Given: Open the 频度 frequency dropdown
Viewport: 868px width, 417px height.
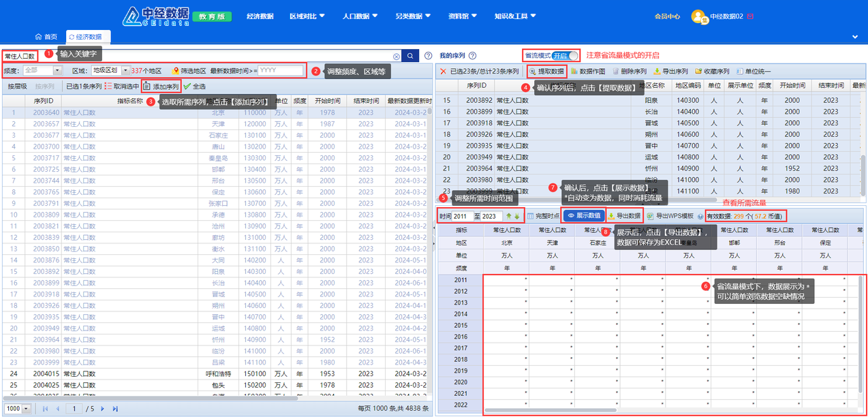Looking at the screenshot, I should coord(57,71).
